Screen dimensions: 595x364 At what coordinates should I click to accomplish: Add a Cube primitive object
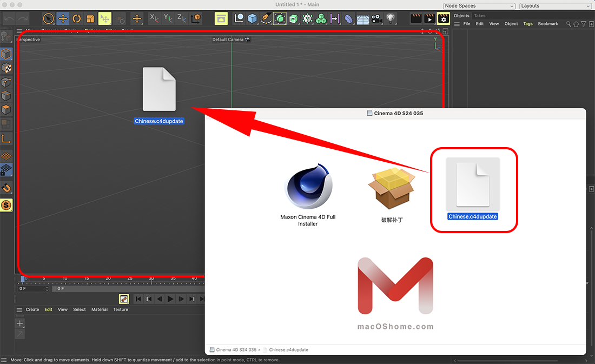tap(253, 18)
